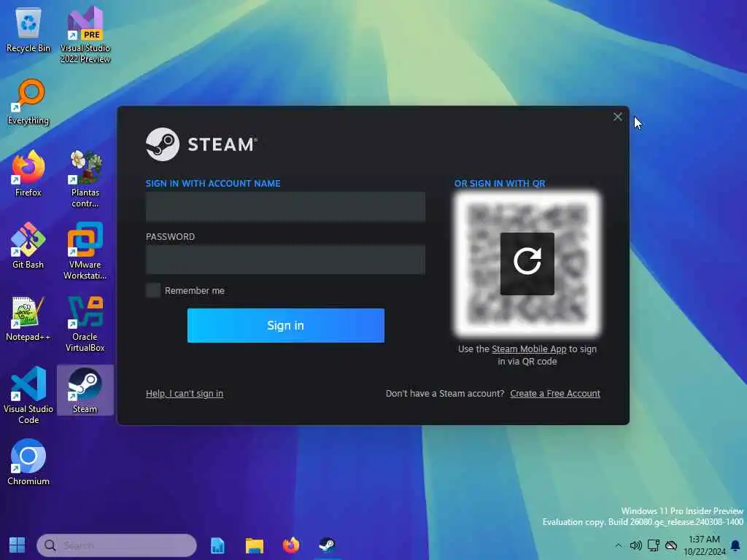Open the notifications bell icon
747x560 pixels.
[735, 545]
